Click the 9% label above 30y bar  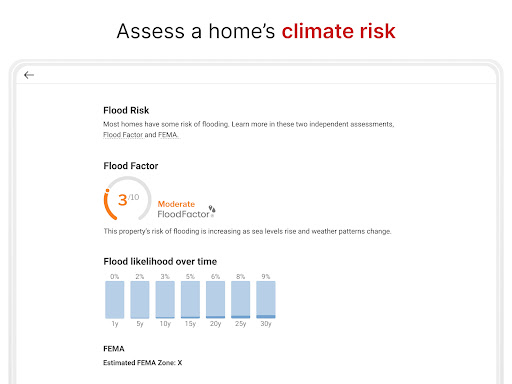coord(266,276)
